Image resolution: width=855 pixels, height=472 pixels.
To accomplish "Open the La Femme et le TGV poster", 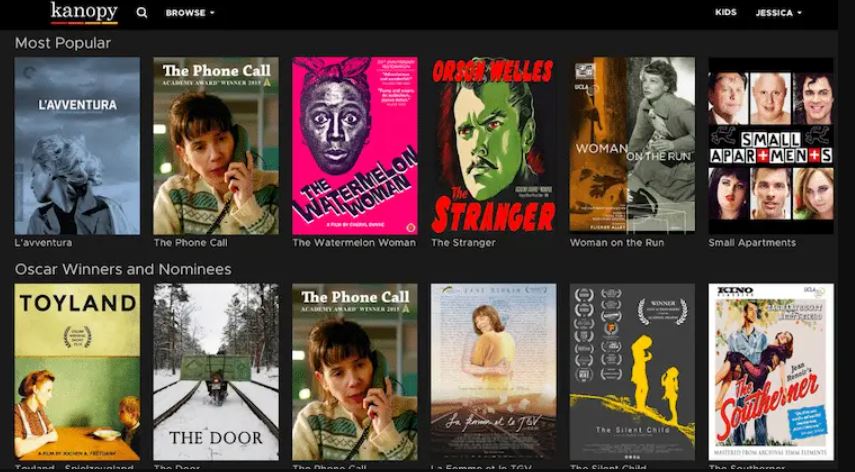I will [493, 372].
